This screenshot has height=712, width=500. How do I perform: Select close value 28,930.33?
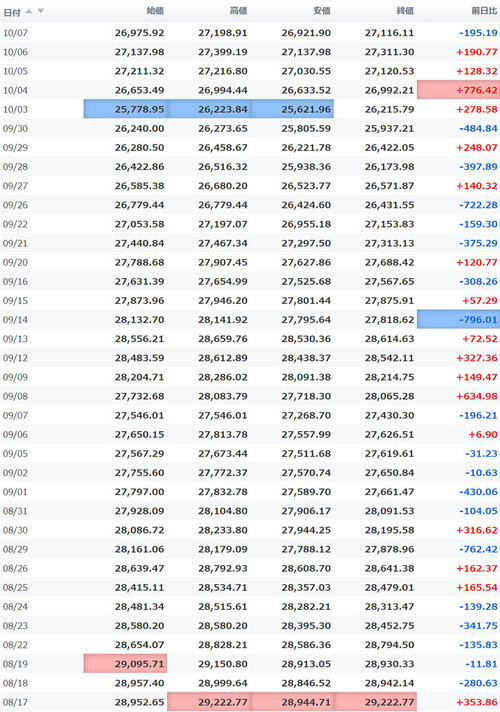(389, 663)
